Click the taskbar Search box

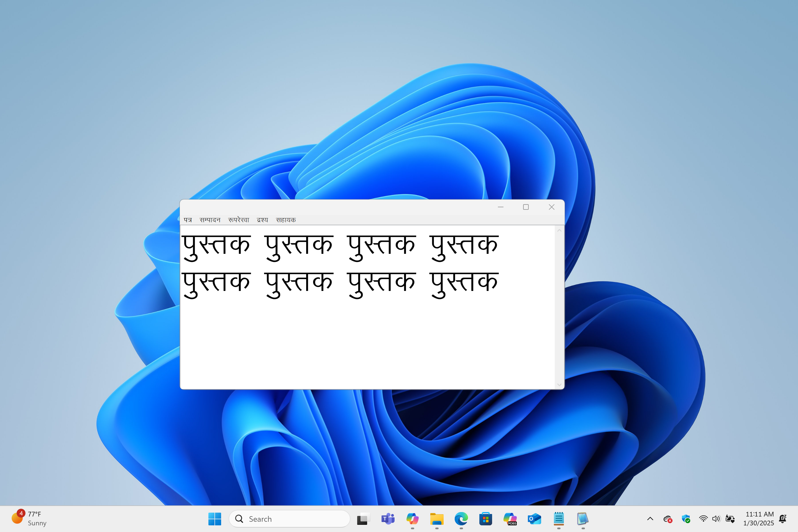coord(289,519)
